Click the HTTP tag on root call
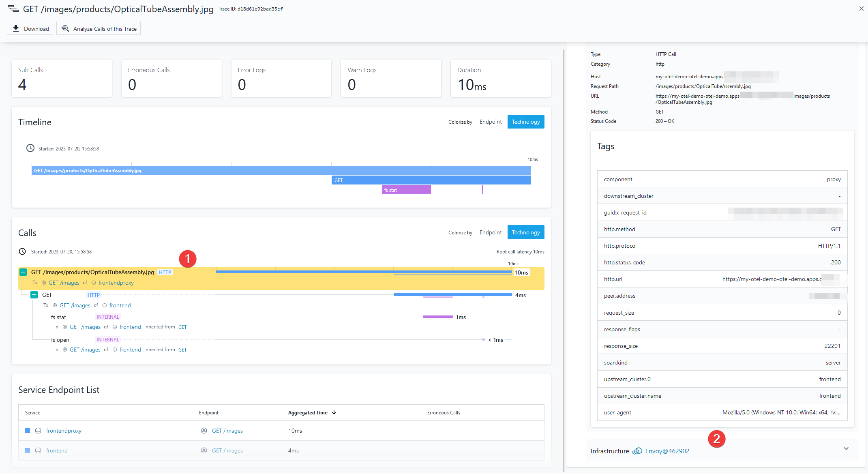This screenshot has height=474, width=868. 165,272
